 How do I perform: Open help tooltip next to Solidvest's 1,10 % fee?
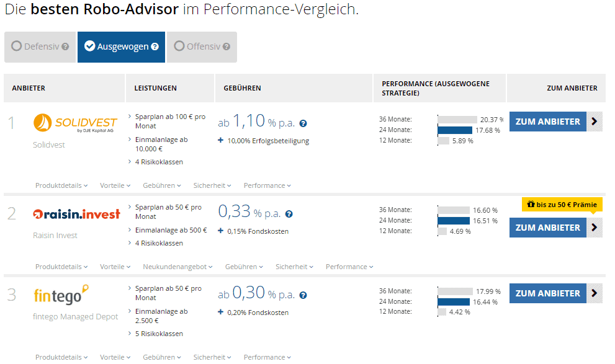pyautogui.click(x=303, y=123)
